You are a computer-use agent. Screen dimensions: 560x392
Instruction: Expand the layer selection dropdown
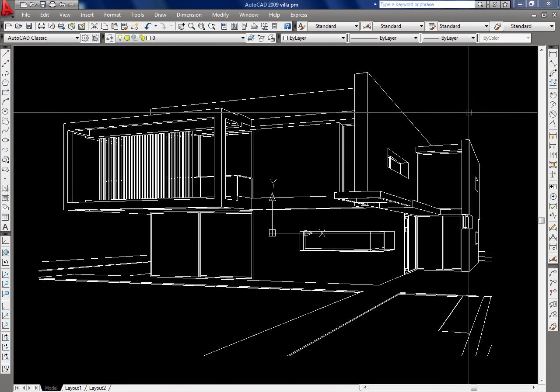coord(243,38)
